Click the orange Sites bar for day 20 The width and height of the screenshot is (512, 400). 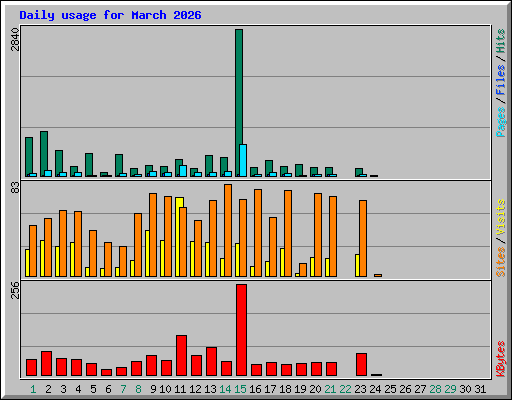[x=318, y=235]
